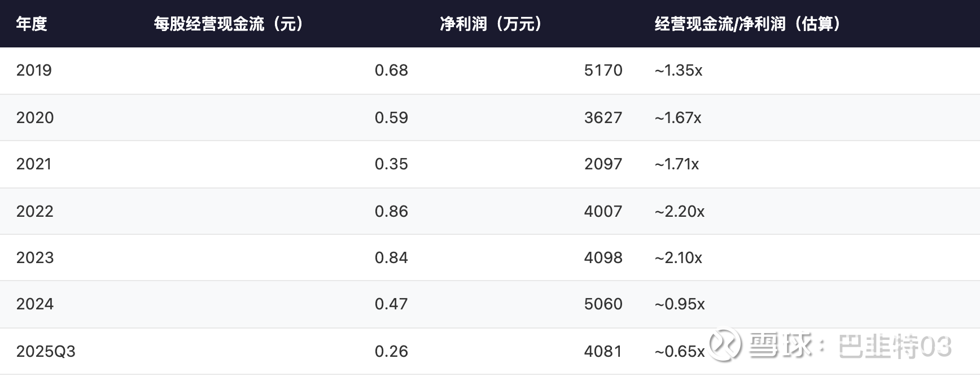Click the Xueqiu snowball logo watermark
The width and height of the screenshot is (980, 376).
coord(725,345)
